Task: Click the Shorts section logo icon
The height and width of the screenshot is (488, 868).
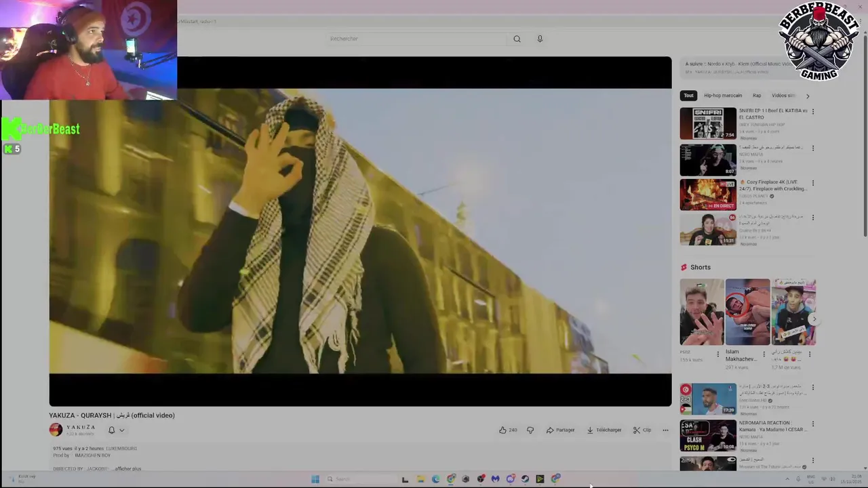Action: (684, 267)
